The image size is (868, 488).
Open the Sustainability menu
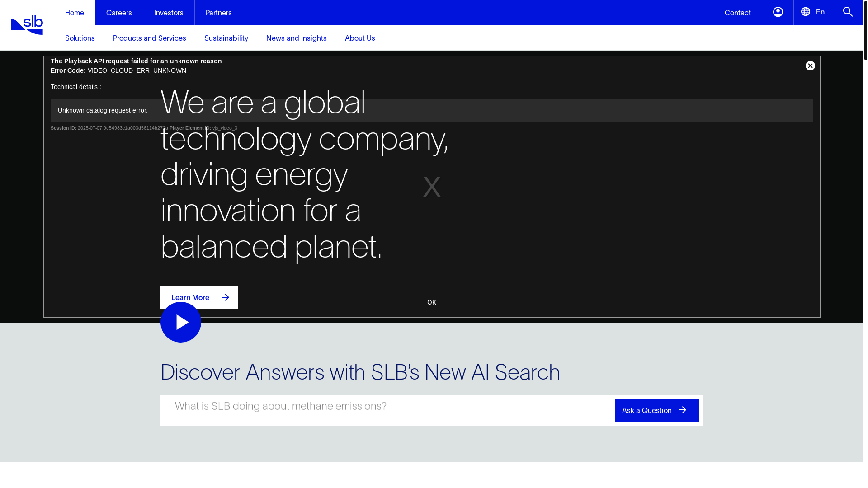(226, 38)
